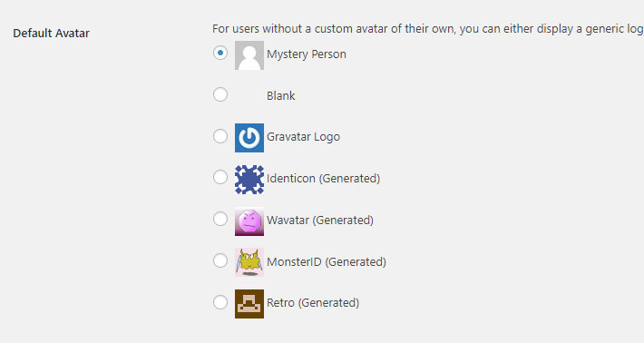Click the yellow MonsterID creature avatar image
644x343 pixels.
click(x=249, y=262)
